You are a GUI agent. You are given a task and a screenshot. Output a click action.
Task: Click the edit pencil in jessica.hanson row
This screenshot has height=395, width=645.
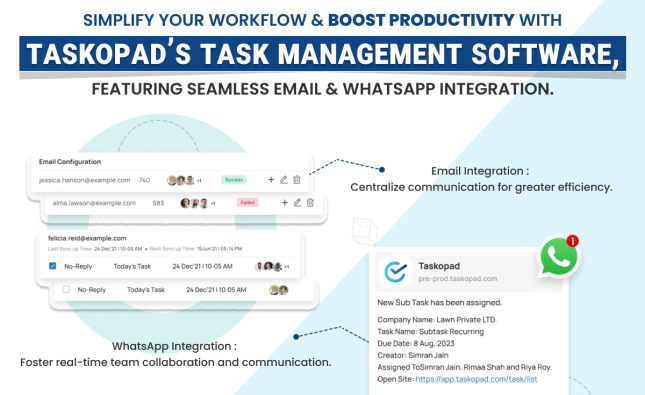coord(283,180)
